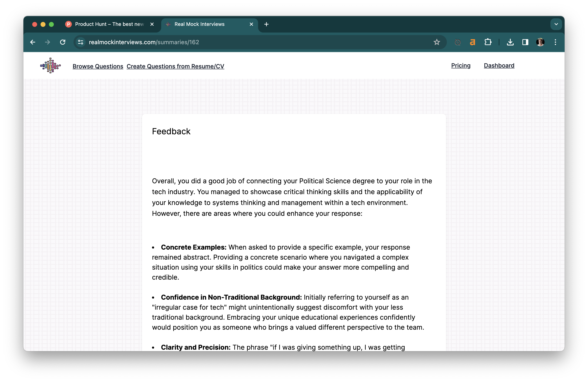This screenshot has width=588, height=382.
Task: Open Create Questions from Resume/CV link
Action: coord(175,66)
